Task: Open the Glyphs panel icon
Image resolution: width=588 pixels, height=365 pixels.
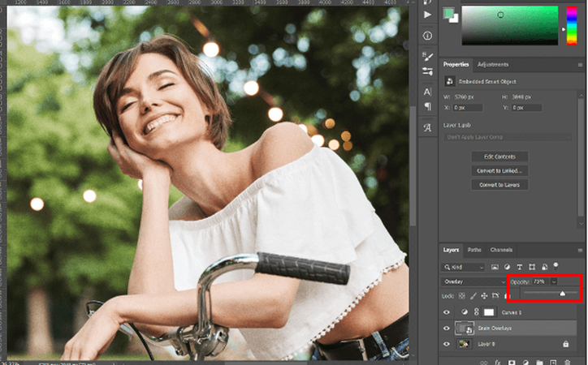Action: [428, 128]
